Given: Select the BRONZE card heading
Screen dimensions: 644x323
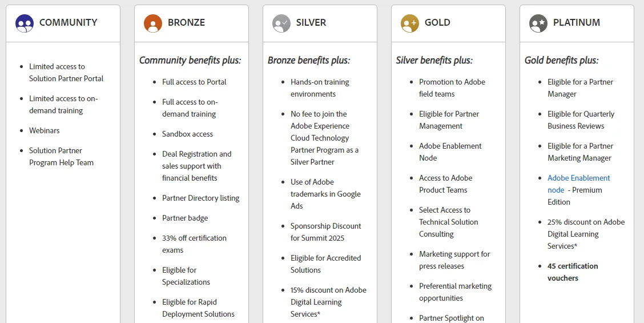Looking at the screenshot, I should coord(186,23).
